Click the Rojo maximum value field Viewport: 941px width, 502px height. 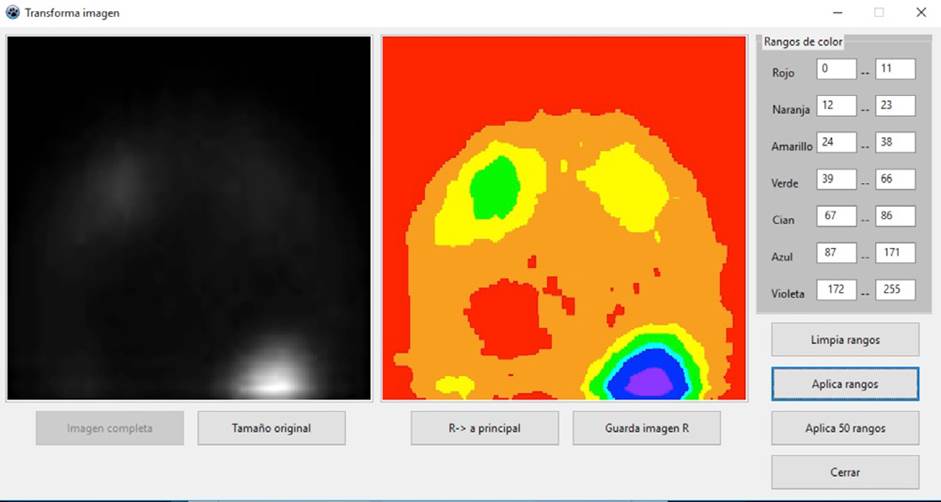click(x=895, y=69)
